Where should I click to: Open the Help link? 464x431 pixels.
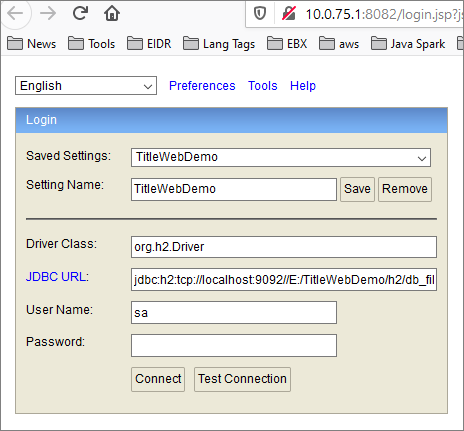pyautogui.click(x=303, y=86)
